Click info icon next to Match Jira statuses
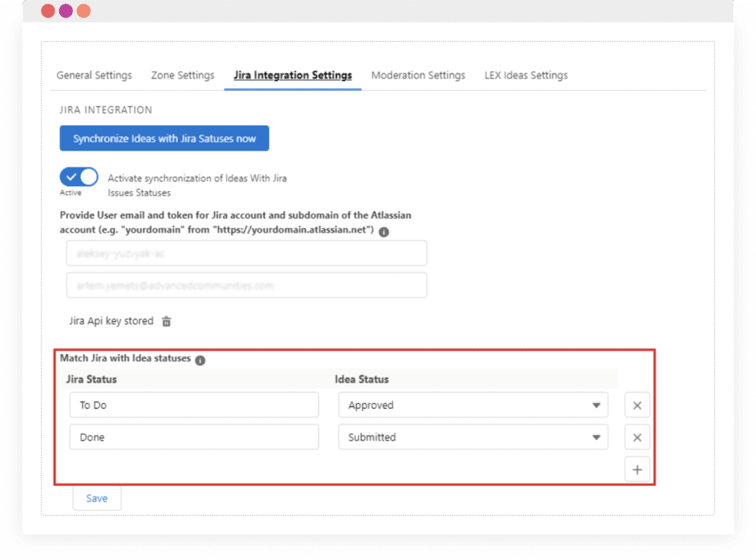 [200, 360]
